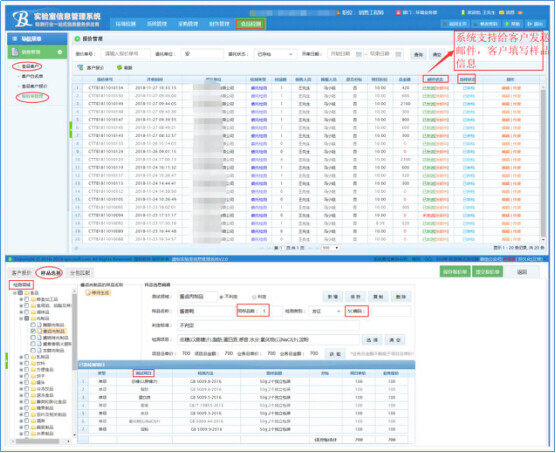Open the 已审核 status dropdown
The image size is (556, 453).
tap(275, 54)
